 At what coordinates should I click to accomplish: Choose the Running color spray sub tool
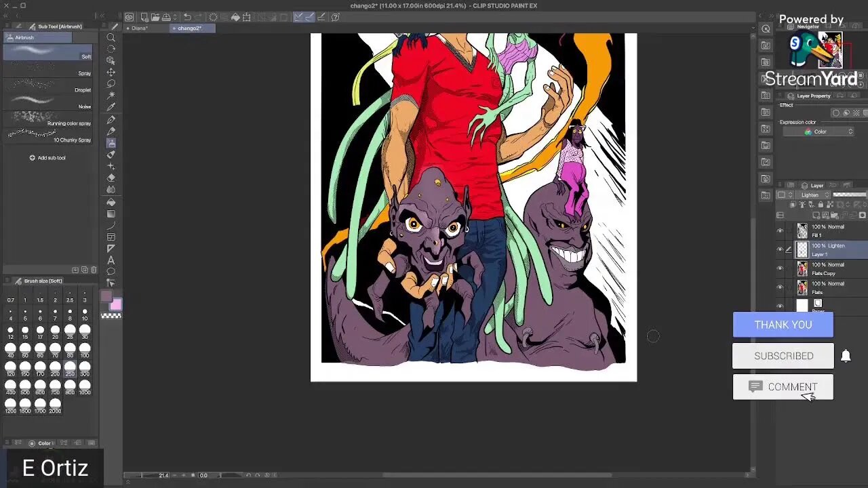47,119
